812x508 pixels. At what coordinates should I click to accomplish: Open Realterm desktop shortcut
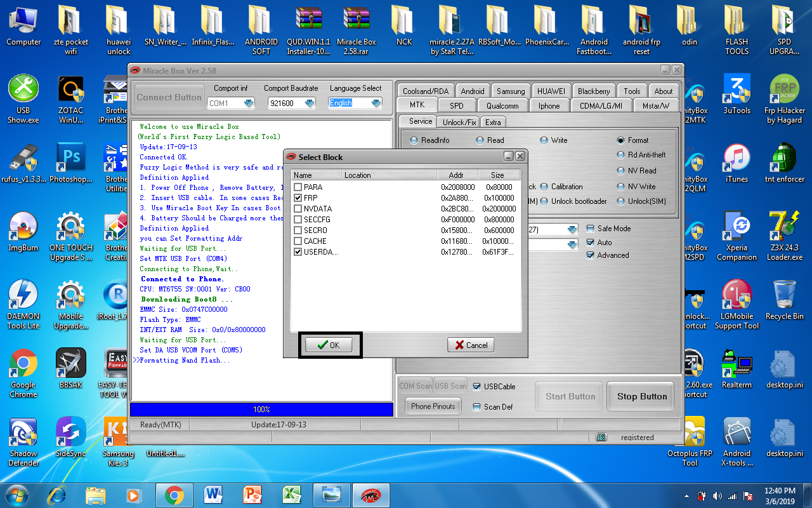click(737, 369)
